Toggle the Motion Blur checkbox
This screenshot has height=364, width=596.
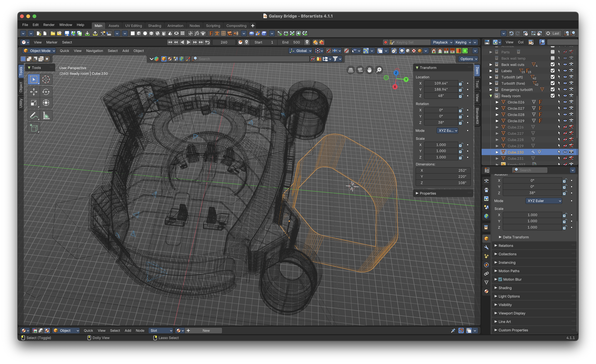[x=500, y=279]
